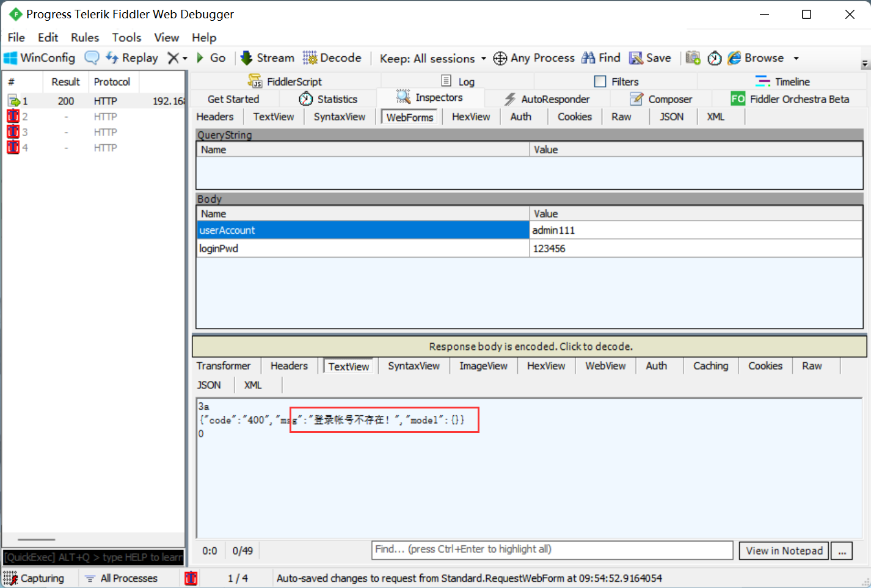Open the Rules menu
Image resolution: width=871 pixels, height=588 pixels.
(85, 37)
